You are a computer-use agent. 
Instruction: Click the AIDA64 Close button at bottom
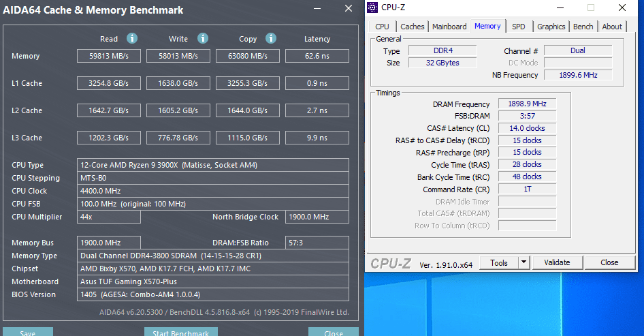333,331
